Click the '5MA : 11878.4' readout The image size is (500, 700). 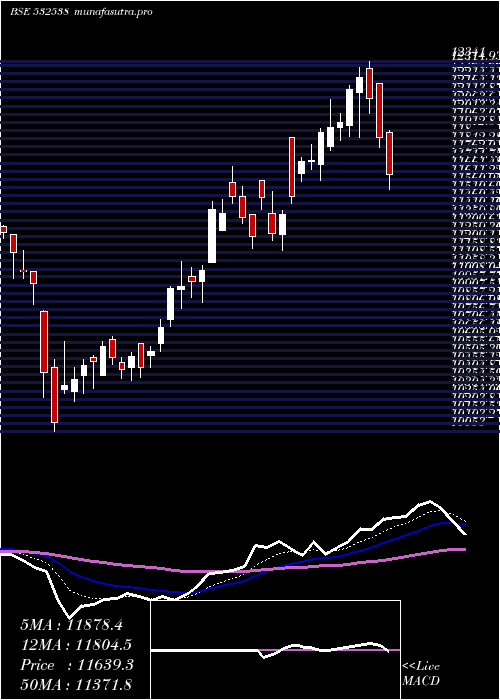coord(71,625)
